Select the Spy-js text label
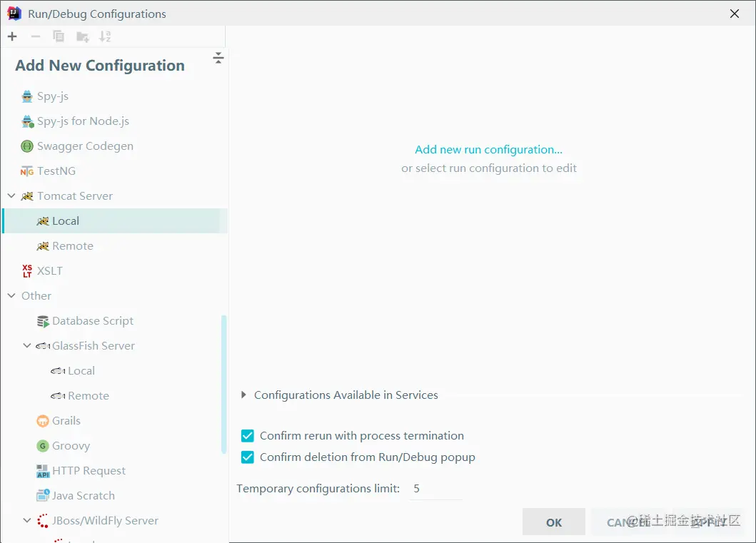Image resolution: width=756 pixels, height=543 pixels. point(53,96)
